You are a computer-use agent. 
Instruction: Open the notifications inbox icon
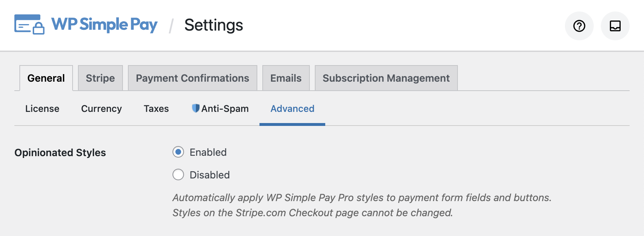coord(615,26)
